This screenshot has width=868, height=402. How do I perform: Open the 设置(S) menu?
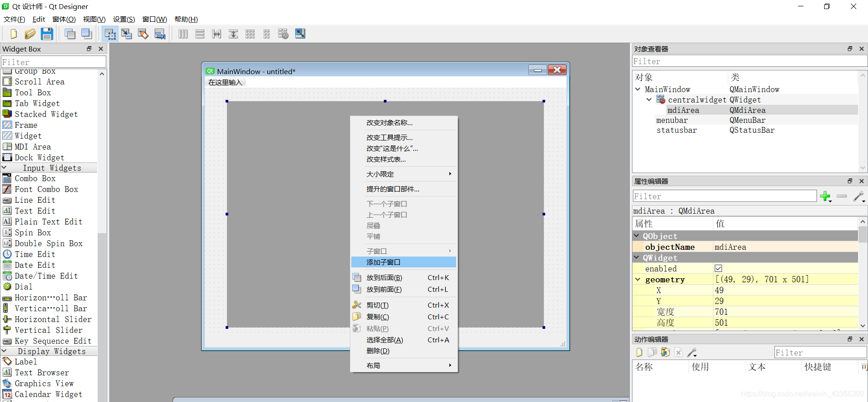(124, 19)
